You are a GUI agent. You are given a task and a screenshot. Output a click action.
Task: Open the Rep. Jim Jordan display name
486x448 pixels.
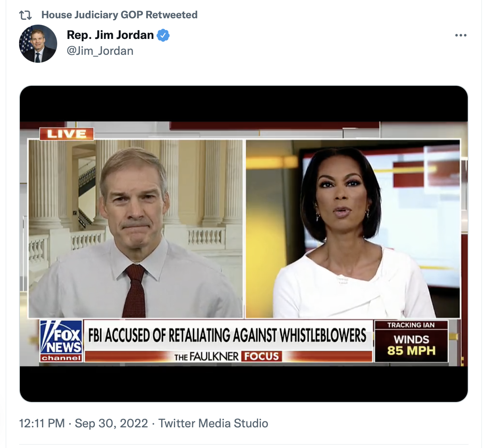point(110,35)
